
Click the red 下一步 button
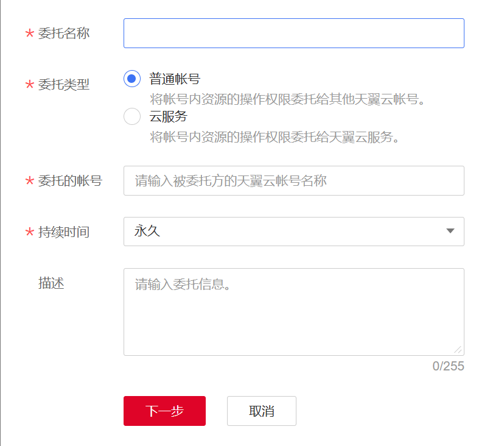tap(164, 411)
